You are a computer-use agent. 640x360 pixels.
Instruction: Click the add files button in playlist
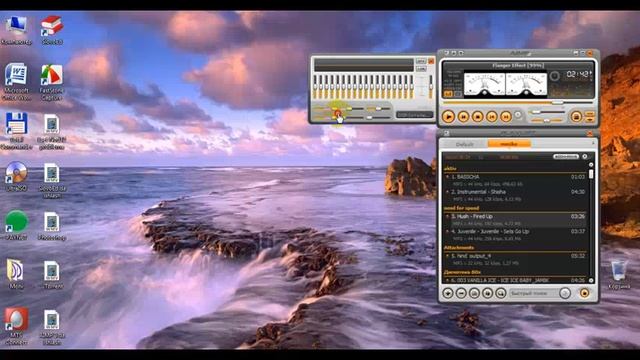click(x=448, y=293)
